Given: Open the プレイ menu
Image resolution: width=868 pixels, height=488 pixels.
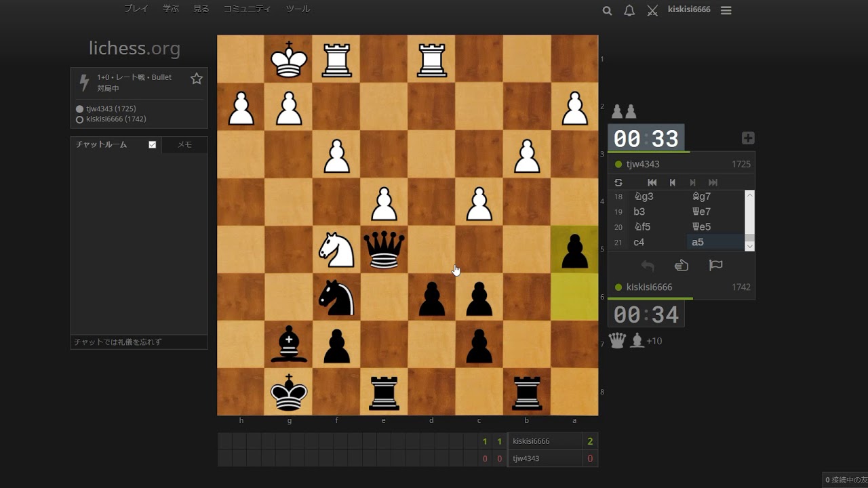Looking at the screenshot, I should pos(136,9).
